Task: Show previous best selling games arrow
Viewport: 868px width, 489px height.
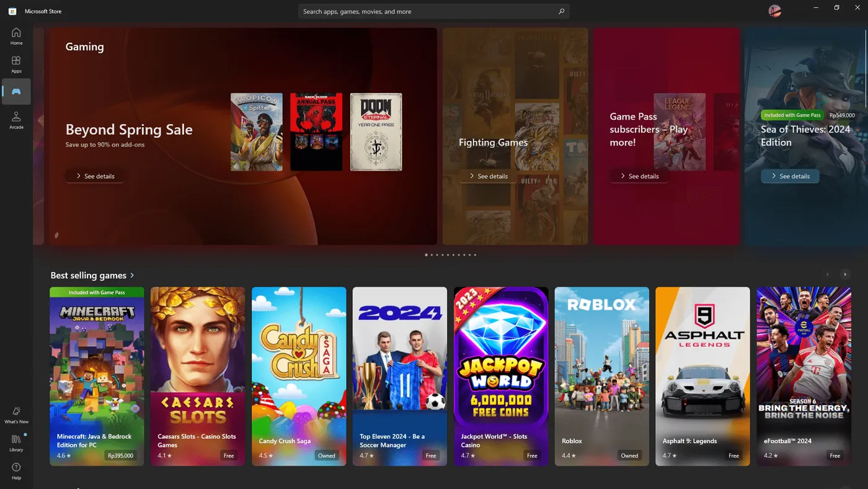Action: (x=827, y=274)
